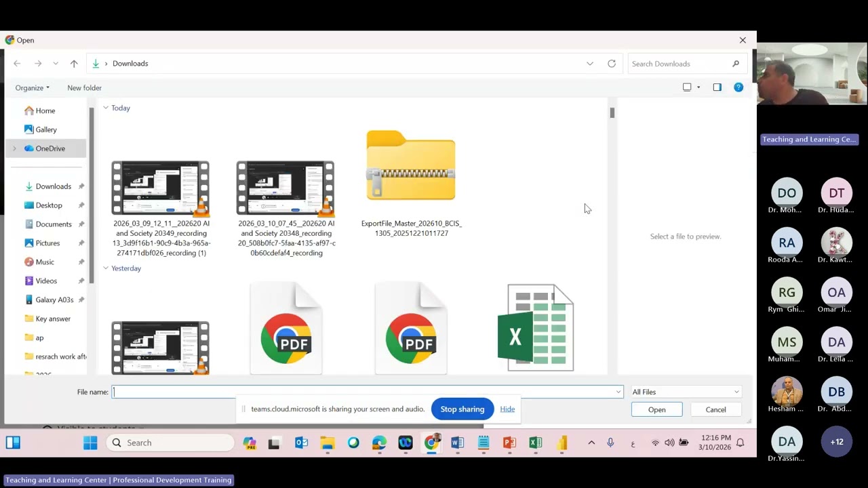Screen dimensions: 868x488
Task: Select the 2026_03_10_07_45 recording video
Action: 286,209
